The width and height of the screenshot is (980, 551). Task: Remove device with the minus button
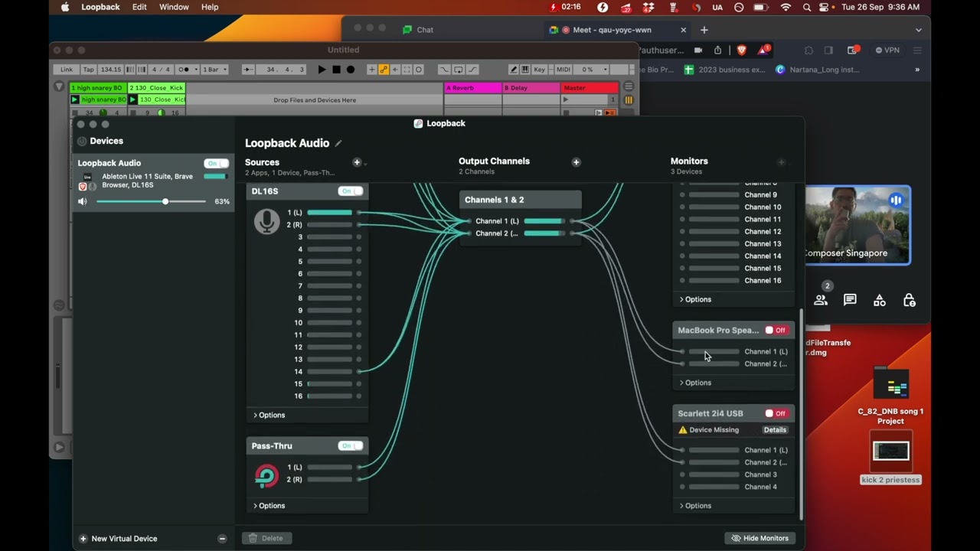point(222,539)
